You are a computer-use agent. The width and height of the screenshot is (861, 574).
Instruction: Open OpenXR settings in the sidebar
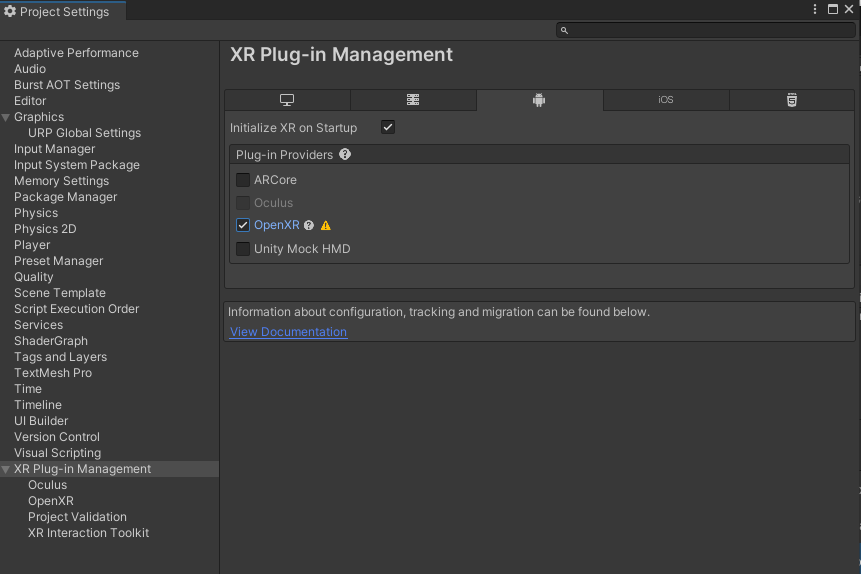[51, 501]
